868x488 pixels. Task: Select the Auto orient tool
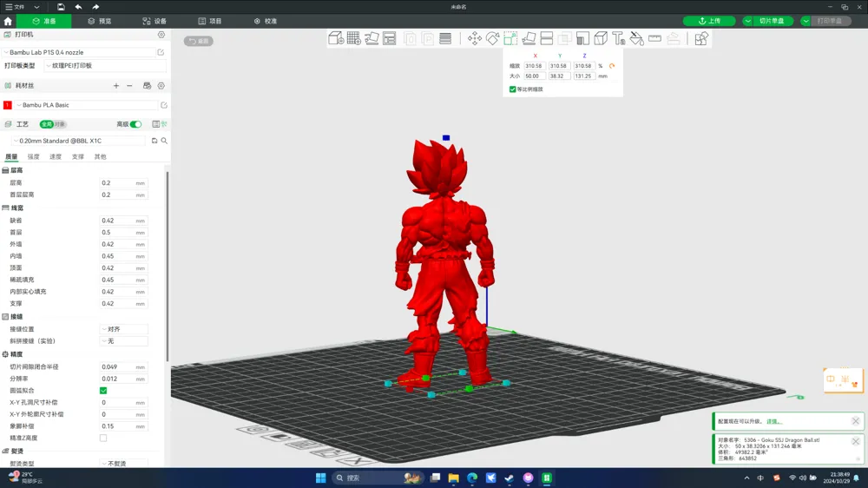372,38
